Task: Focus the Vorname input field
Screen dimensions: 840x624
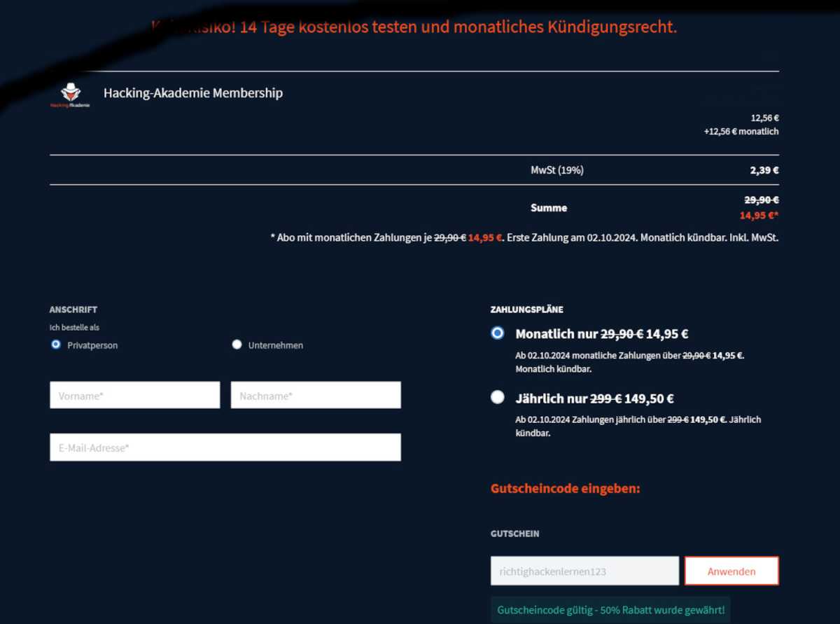Action: coord(135,395)
